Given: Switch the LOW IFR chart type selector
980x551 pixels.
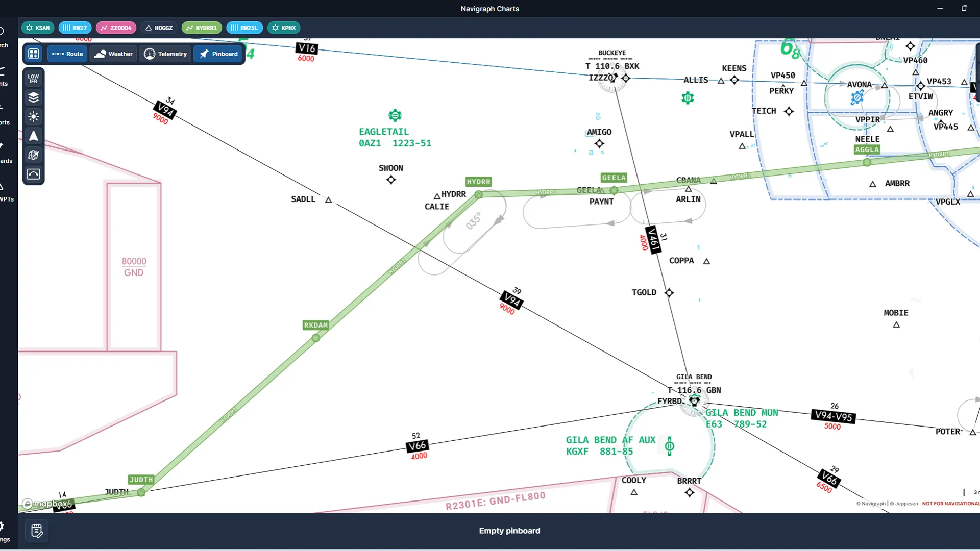Looking at the screenshot, I should click(34, 79).
